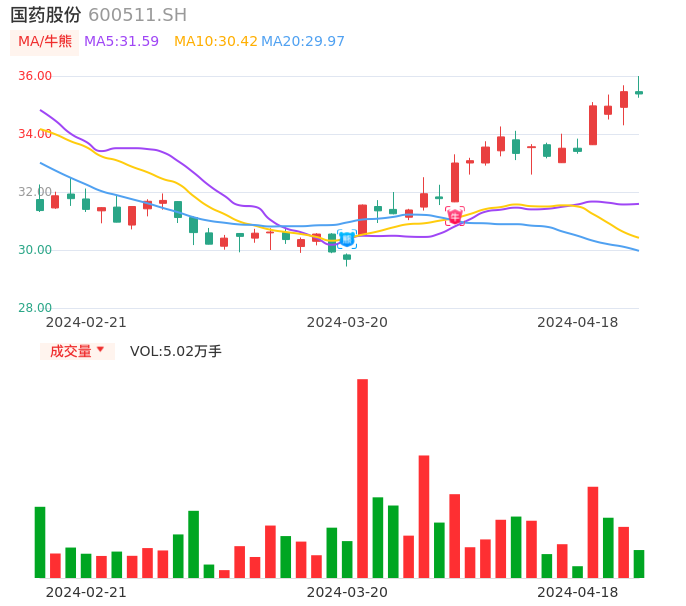
Task: Click the 2024-04-18 date label on price axis
Action: tap(578, 322)
